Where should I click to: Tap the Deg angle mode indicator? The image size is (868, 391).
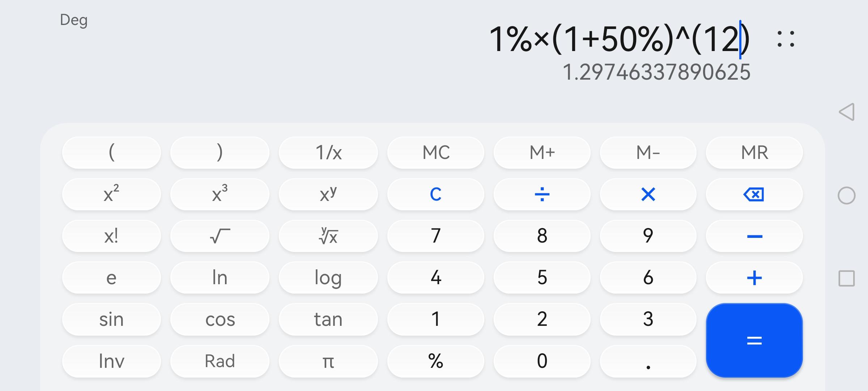[74, 20]
